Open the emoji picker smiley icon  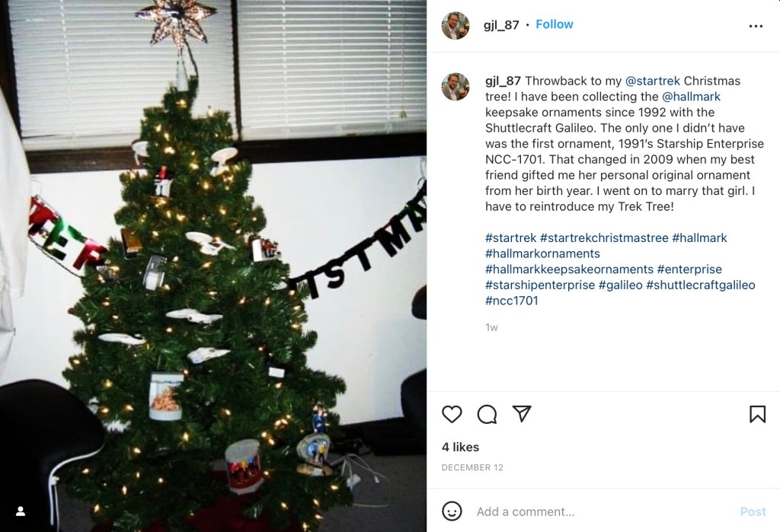coord(452,511)
